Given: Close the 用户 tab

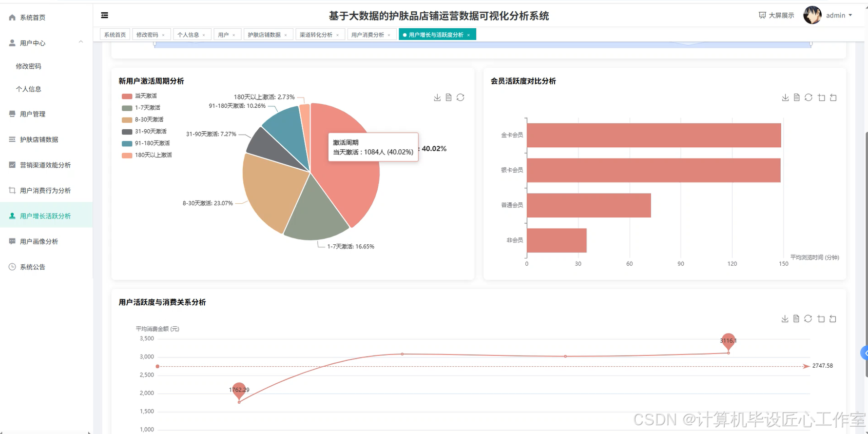Looking at the screenshot, I should pos(234,35).
